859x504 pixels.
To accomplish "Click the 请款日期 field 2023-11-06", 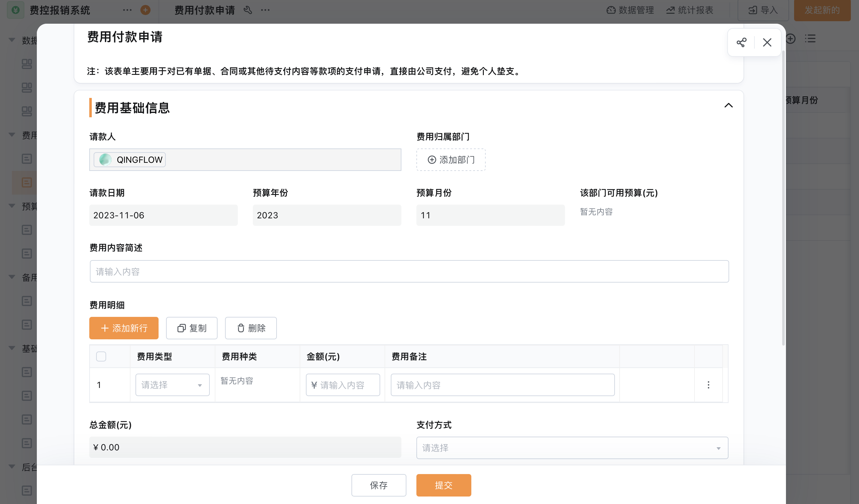I will [x=163, y=215].
